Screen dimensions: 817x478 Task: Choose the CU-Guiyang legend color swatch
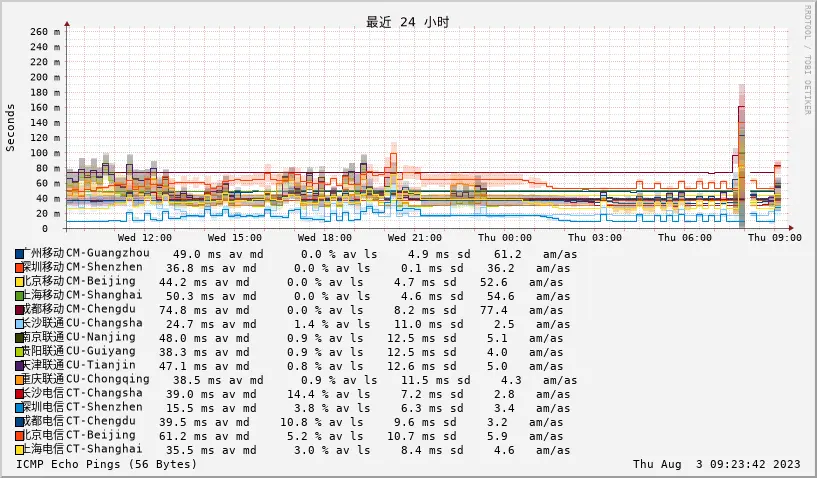pos(20,352)
